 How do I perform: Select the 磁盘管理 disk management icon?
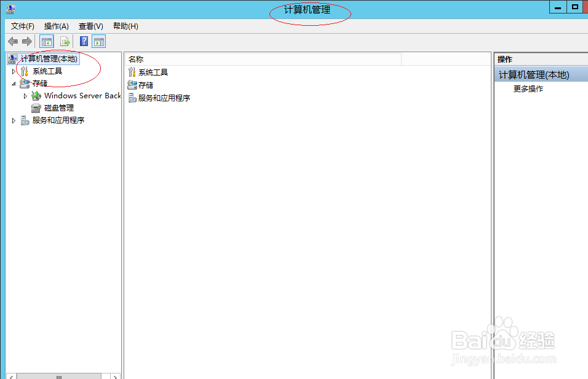pyautogui.click(x=36, y=107)
